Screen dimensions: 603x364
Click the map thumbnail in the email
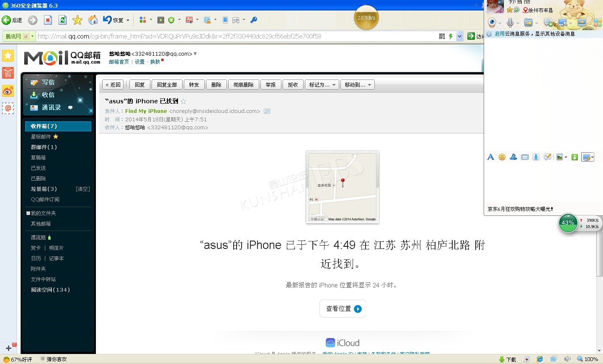343,187
